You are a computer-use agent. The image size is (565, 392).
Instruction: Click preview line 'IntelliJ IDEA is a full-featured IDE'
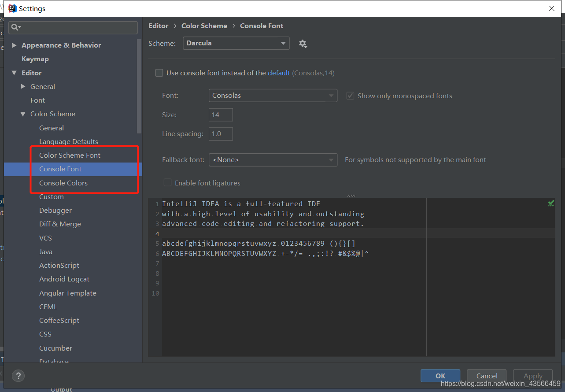coord(241,203)
